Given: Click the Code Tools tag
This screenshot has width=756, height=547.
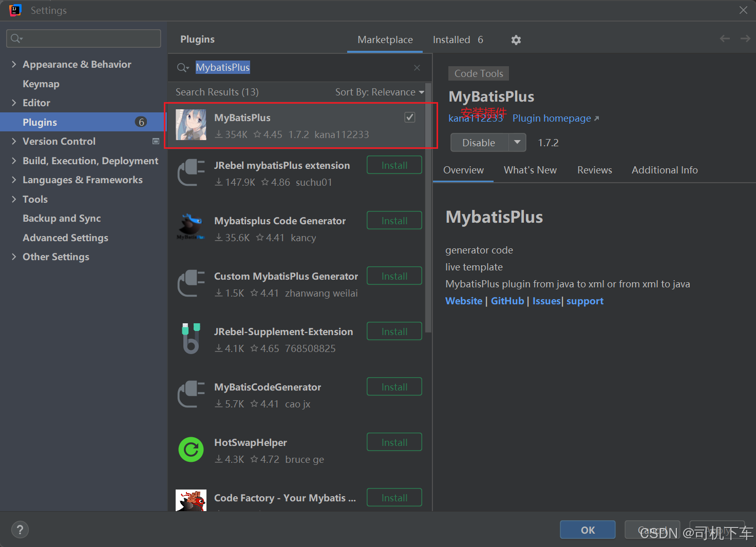Looking at the screenshot, I should click(x=479, y=73).
